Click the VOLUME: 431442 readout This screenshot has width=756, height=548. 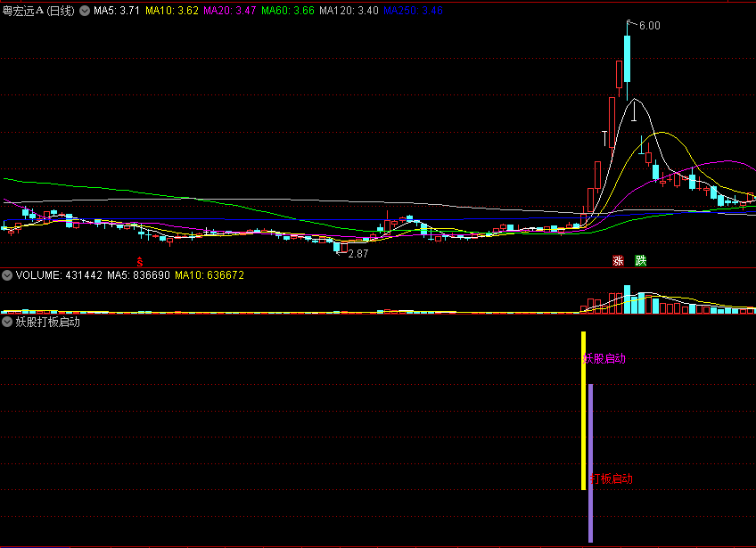click(x=59, y=275)
